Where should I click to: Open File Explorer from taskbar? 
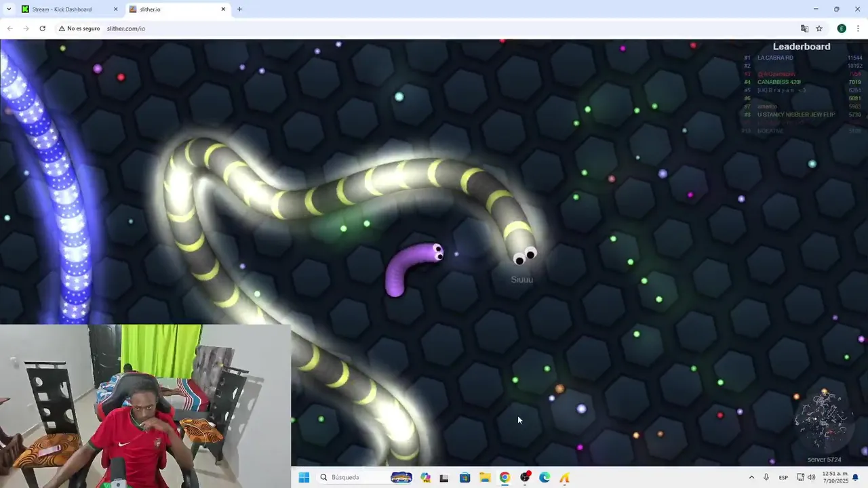coord(485,477)
